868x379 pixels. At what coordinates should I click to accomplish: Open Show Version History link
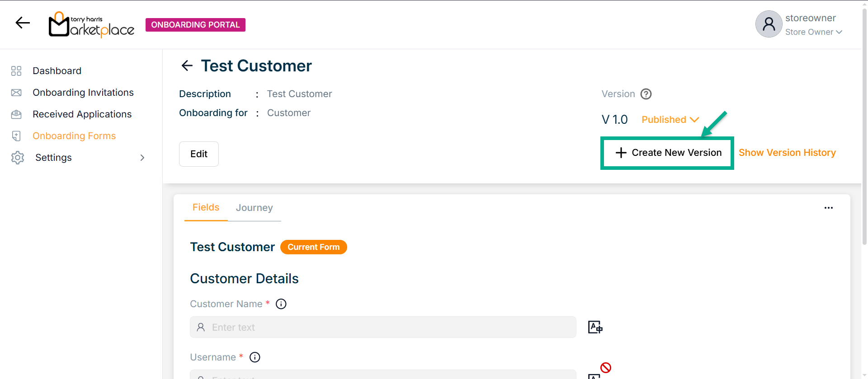pyautogui.click(x=787, y=153)
